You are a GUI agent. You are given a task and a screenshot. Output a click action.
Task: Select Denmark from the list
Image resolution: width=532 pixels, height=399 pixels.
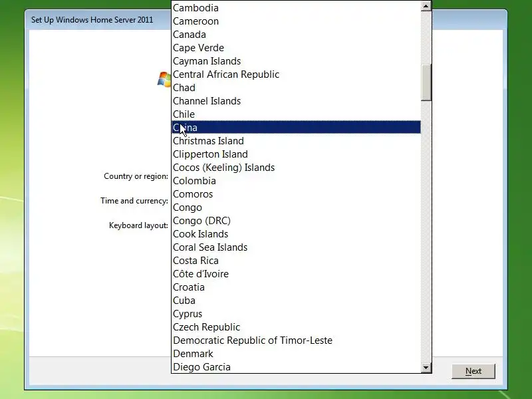pyautogui.click(x=296, y=354)
